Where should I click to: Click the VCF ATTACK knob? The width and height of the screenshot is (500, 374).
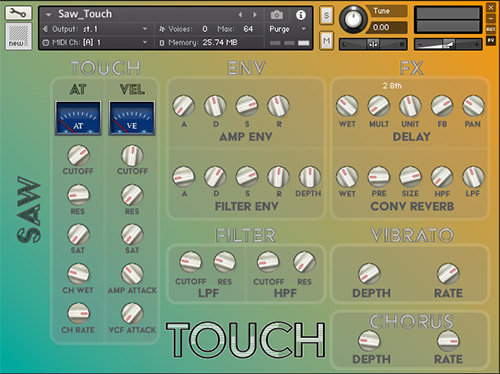tap(132, 313)
